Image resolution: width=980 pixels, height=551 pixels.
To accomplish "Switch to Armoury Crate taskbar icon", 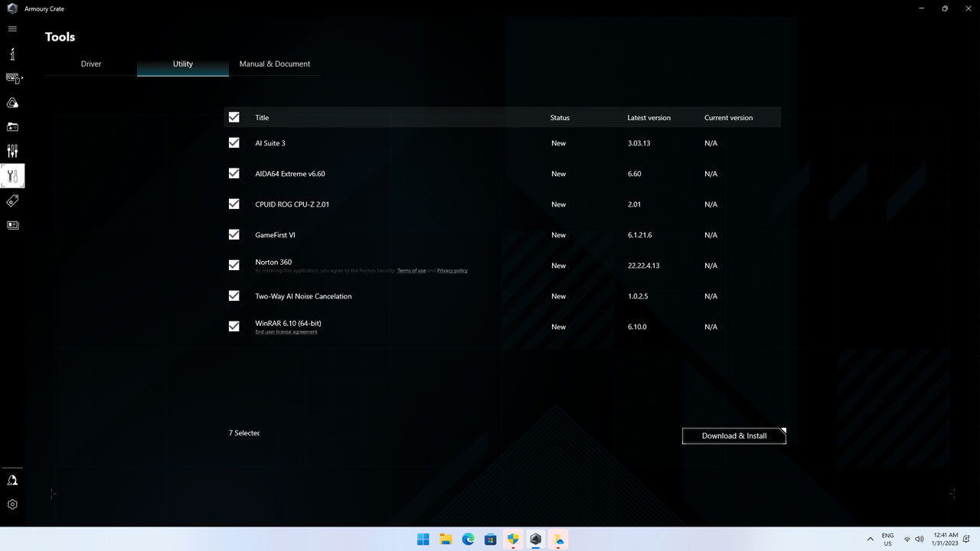I will 535,540.
